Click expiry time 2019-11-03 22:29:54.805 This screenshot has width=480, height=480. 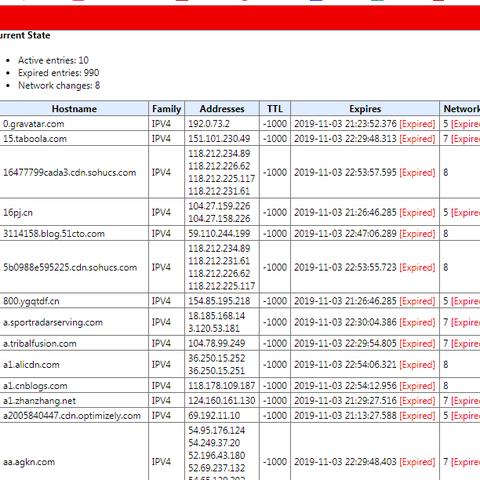click(x=345, y=343)
